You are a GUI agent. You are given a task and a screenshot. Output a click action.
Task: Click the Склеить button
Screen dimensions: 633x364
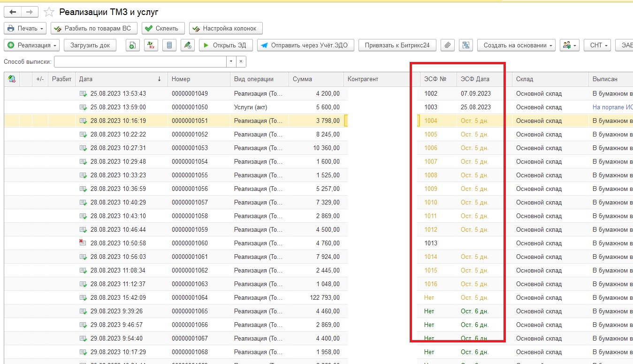(x=163, y=28)
